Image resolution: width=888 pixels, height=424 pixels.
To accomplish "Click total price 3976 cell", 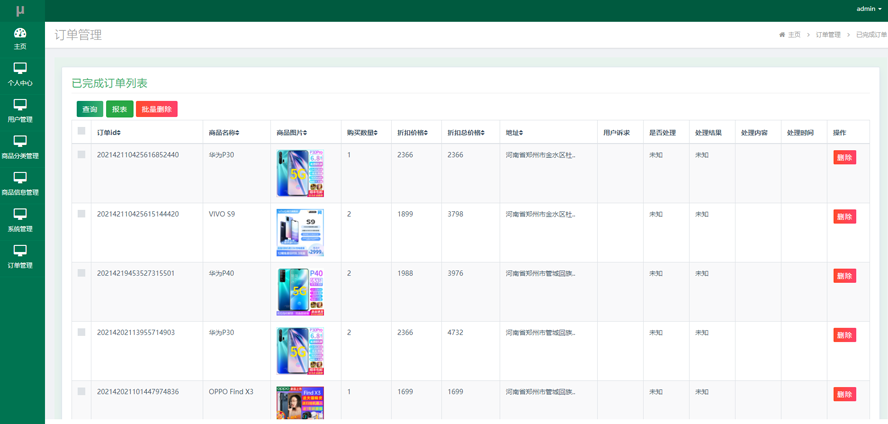I will (x=455, y=273).
